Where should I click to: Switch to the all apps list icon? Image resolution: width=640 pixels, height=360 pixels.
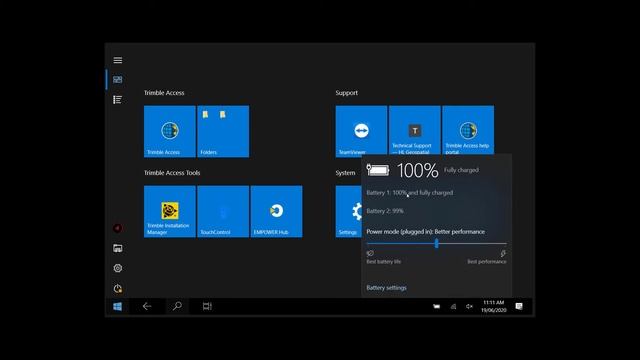coord(118,100)
